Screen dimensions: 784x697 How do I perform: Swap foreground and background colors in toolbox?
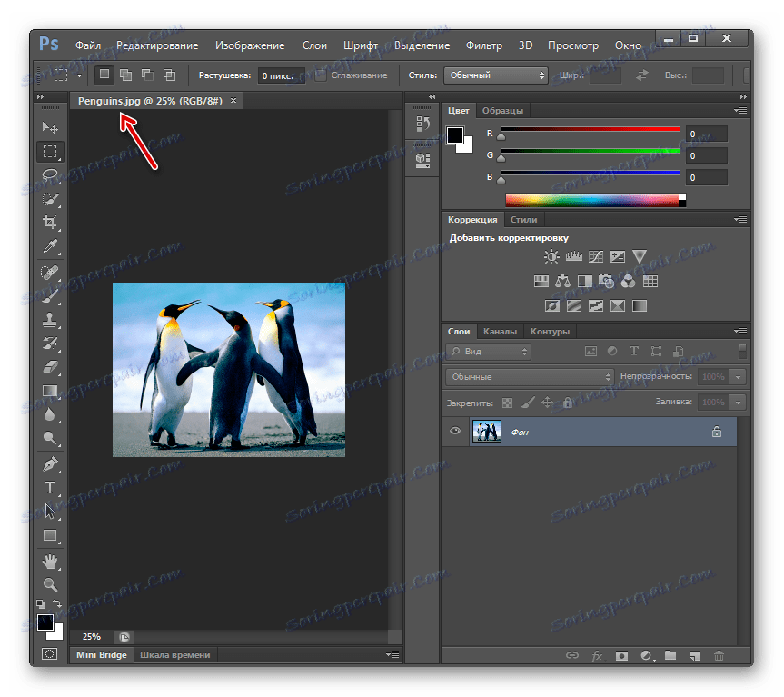click(57, 603)
